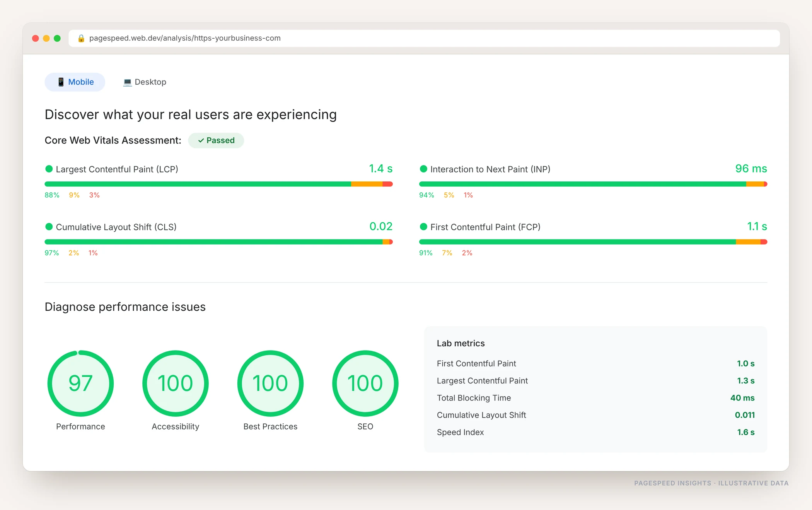
Task: Click the Speed Index row
Action: (595, 432)
